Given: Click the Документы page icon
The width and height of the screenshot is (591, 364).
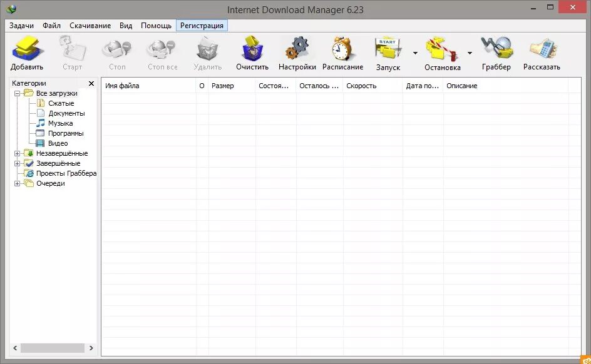Looking at the screenshot, I should (x=41, y=113).
